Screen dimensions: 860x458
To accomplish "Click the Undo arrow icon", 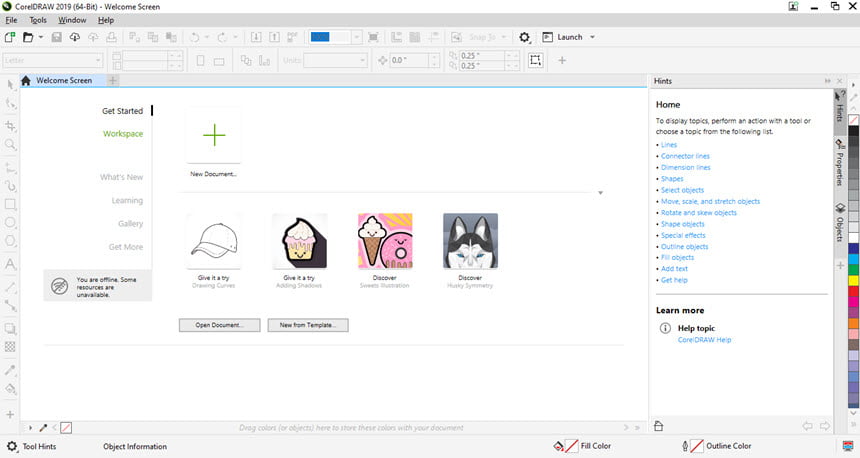I will point(195,37).
